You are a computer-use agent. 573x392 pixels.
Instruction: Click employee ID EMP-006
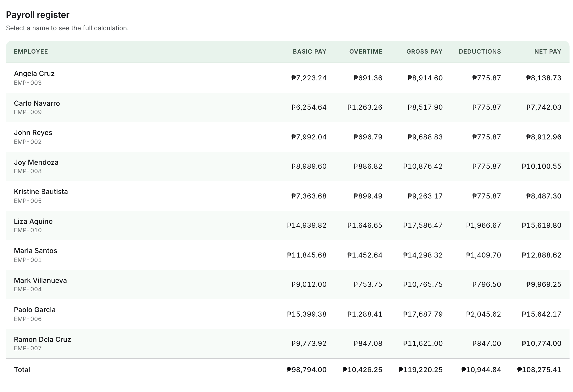point(28,319)
